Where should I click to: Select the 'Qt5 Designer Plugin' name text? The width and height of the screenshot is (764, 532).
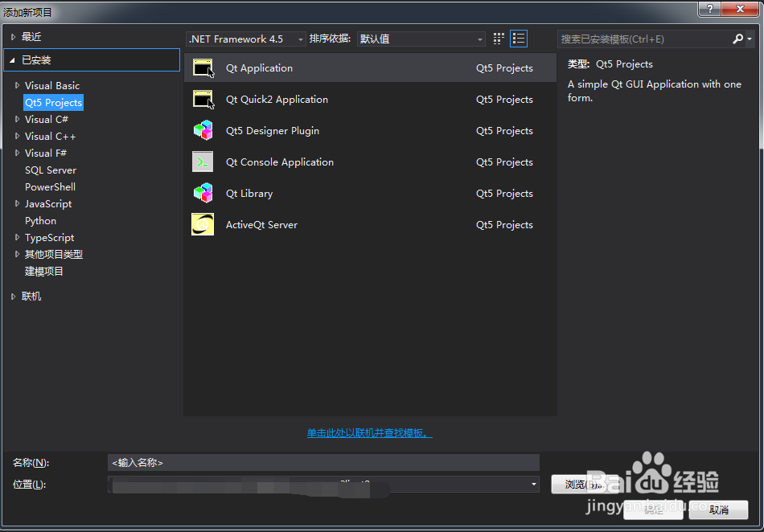[x=273, y=131]
